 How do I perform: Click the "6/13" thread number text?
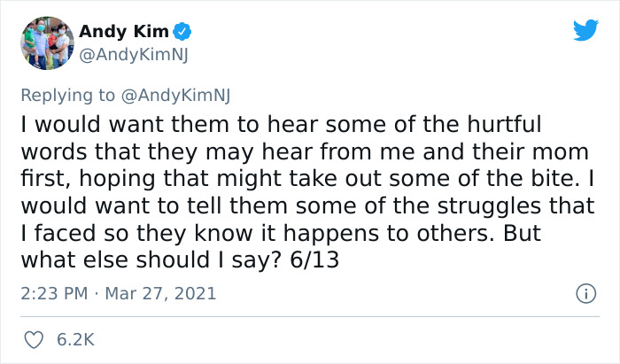pos(314,260)
